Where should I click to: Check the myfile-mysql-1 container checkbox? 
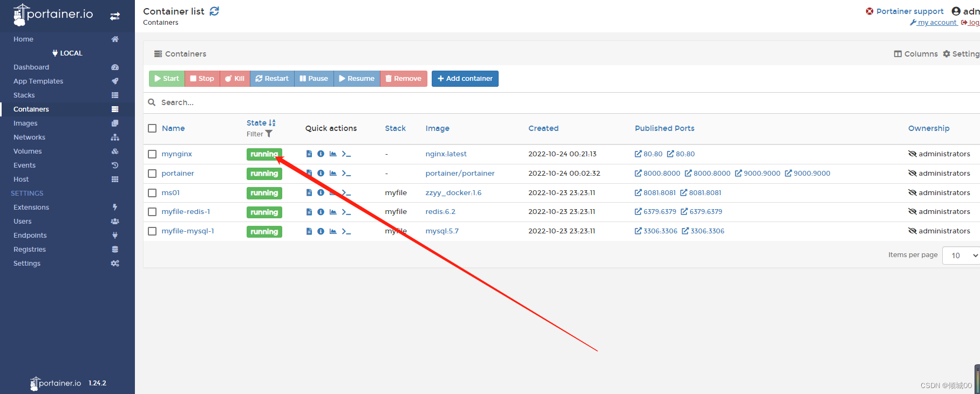click(152, 231)
